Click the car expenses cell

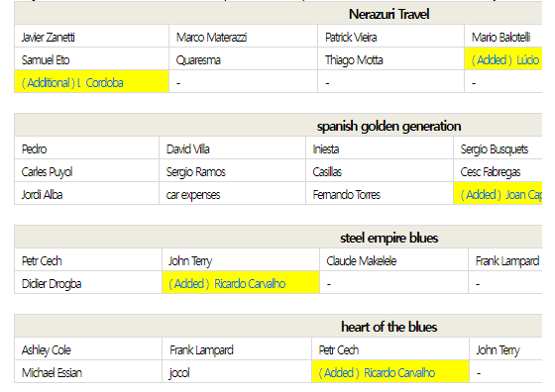pyautogui.click(x=232, y=194)
